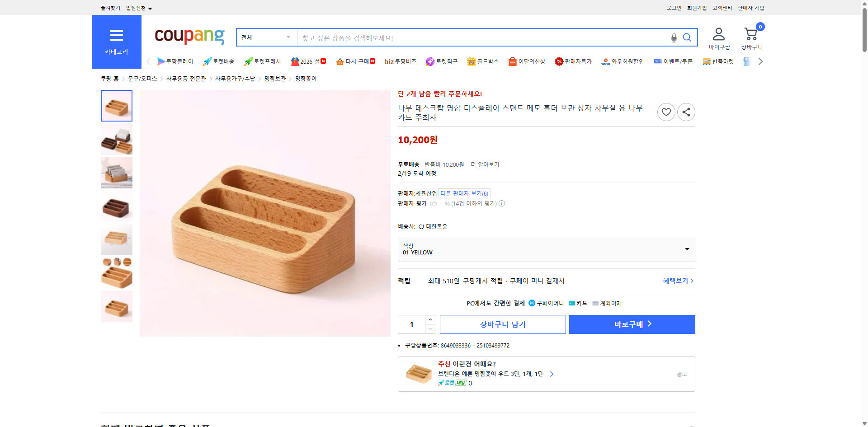Open 다른 판매자 보기(6) link
868x427 pixels.
(464, 193)
